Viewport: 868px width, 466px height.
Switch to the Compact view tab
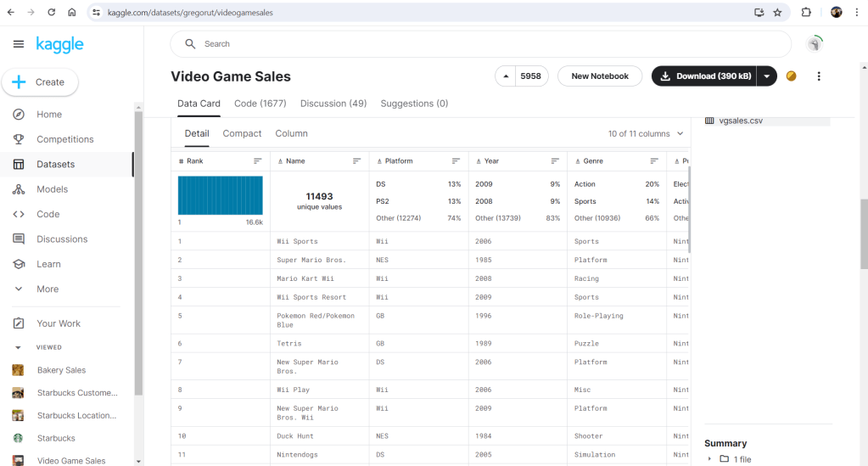(x=242, y=133)
